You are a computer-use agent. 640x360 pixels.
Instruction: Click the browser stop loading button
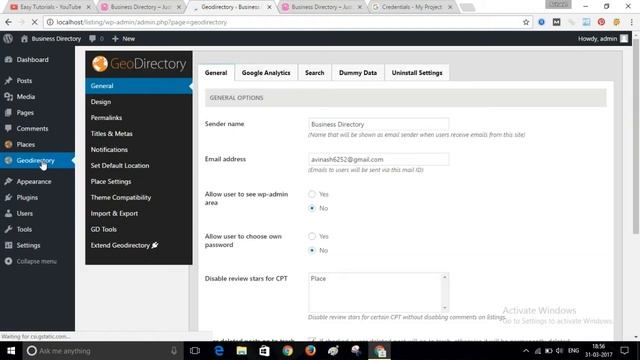[x=34, y=22]
